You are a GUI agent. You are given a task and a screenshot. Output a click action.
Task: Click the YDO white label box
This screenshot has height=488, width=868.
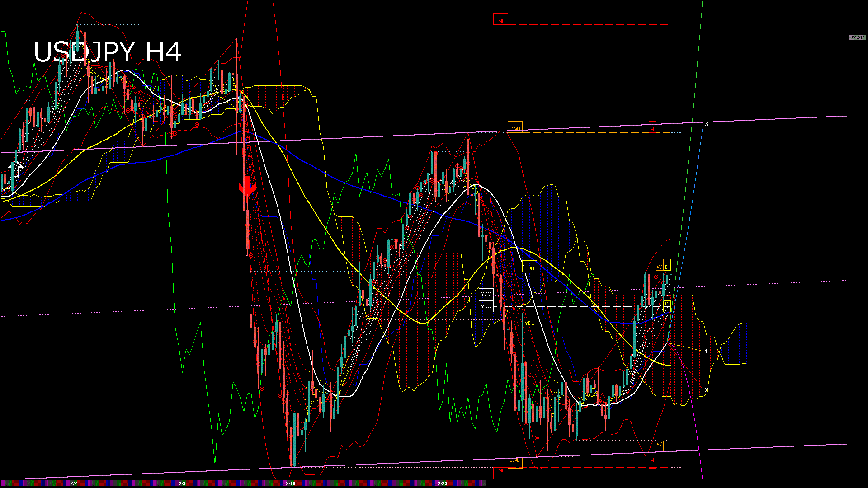[486, 306]
